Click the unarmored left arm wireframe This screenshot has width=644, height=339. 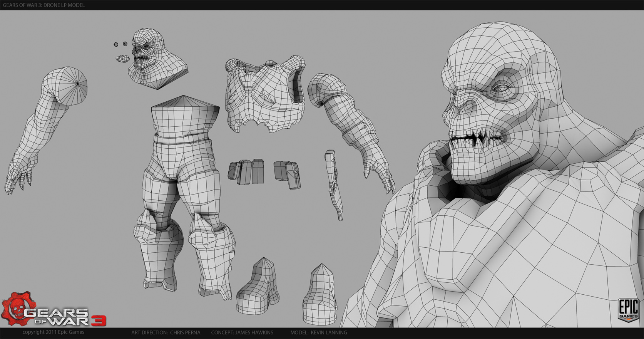coord(46,130)
